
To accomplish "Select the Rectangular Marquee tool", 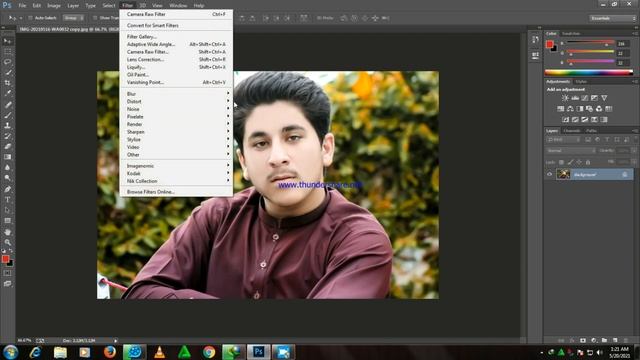I will click(x=7, y=51).
